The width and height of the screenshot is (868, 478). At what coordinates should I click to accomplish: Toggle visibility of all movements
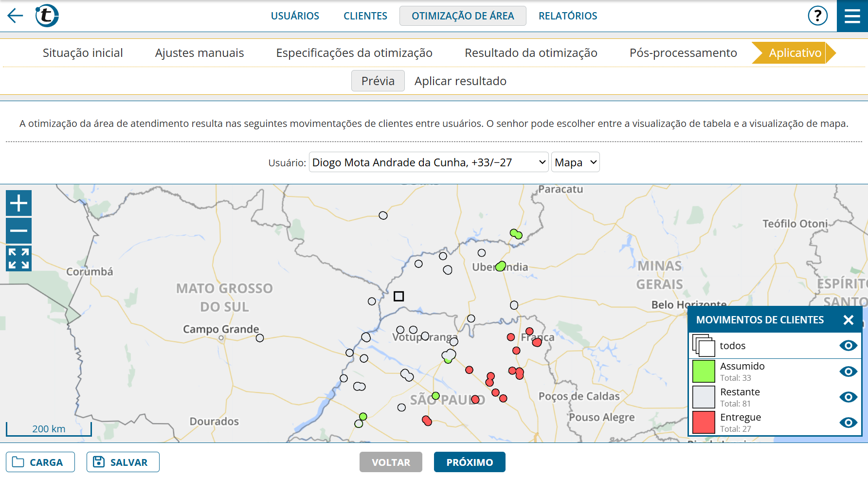coord(848,346)
